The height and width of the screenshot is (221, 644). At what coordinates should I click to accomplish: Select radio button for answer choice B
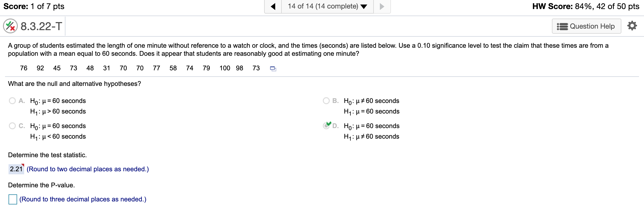pyautogui.click(x=326, y=100)
